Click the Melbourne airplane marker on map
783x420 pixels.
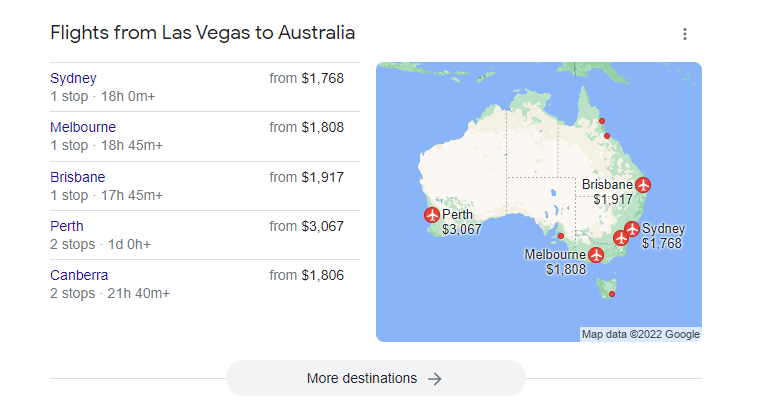(x=597, y=255)
